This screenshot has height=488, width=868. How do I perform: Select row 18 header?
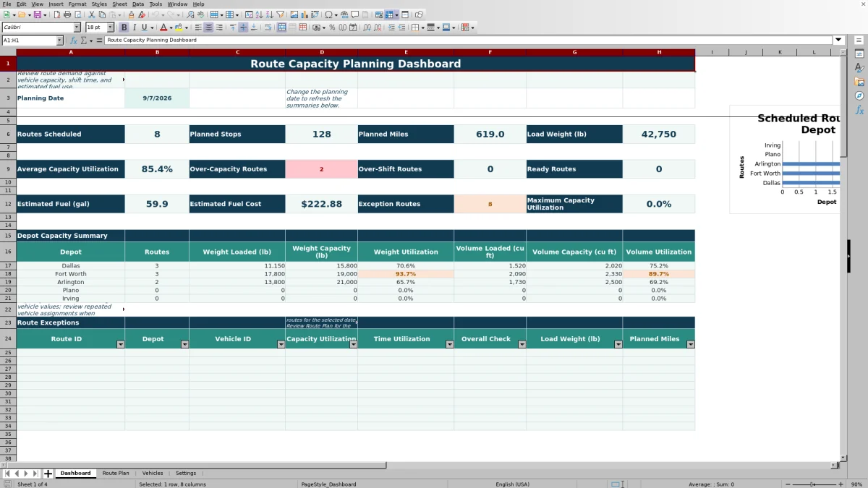tap(8, 274)
